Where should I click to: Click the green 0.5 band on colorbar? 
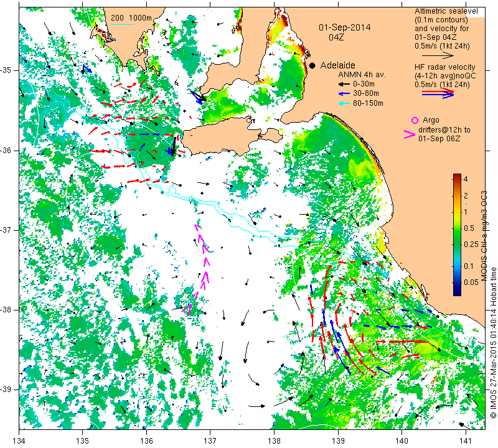tap(457, 228)
